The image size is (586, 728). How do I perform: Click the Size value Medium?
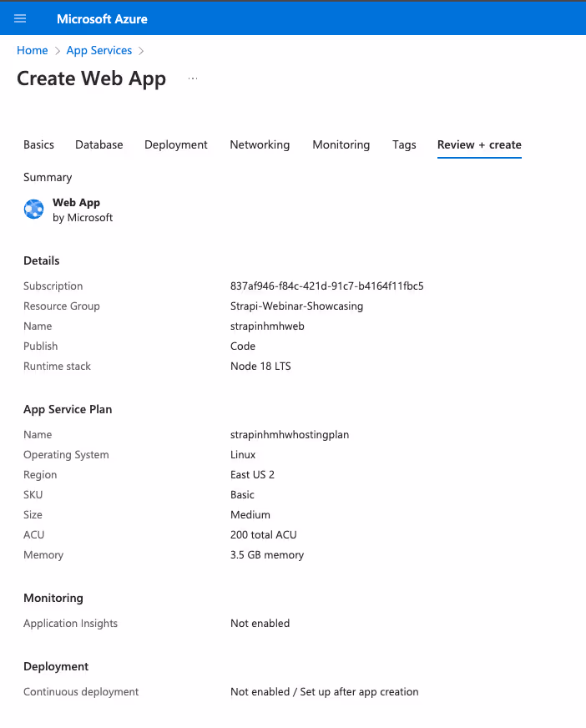tap(250, 514)
